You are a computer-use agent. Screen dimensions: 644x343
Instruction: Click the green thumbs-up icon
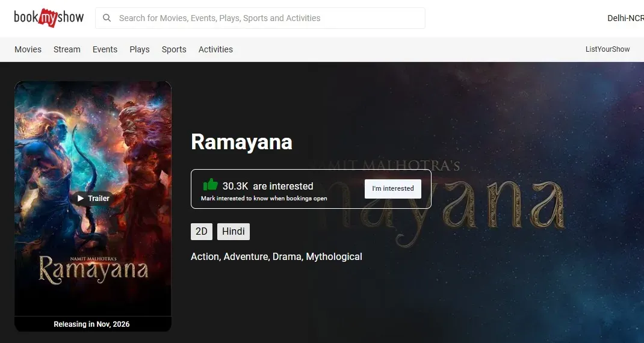pyautogui.click(x=210, y=185)
